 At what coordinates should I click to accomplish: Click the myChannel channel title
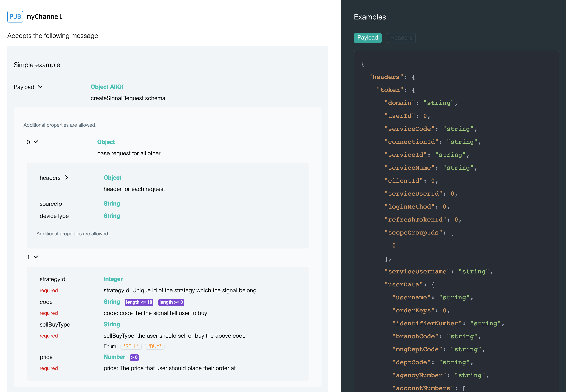coord(44,16)
